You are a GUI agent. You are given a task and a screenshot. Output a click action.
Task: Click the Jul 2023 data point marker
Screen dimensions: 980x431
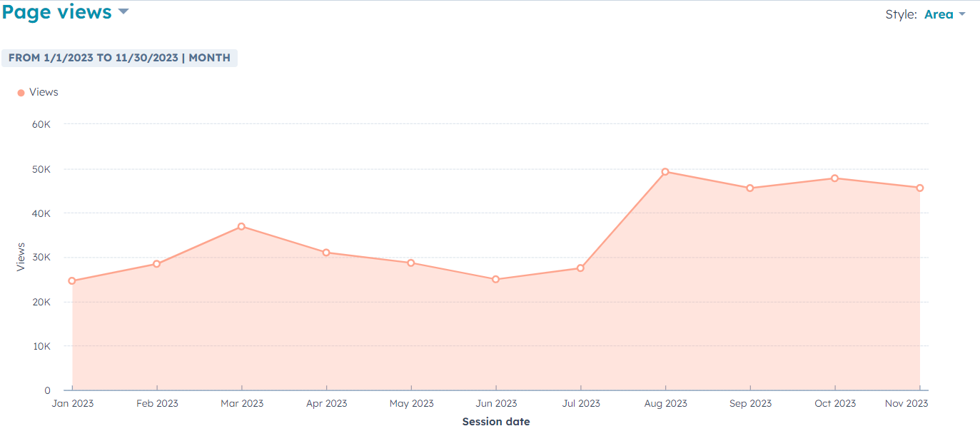[580, 268]
